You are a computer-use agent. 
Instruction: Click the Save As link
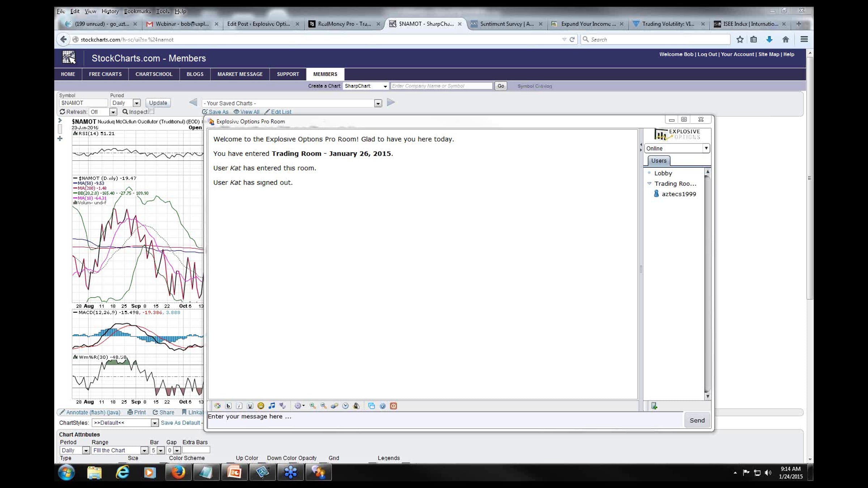(218, 112)
